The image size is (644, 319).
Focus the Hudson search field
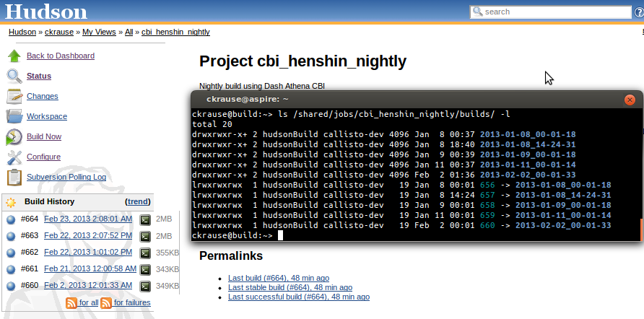[550, 12]
